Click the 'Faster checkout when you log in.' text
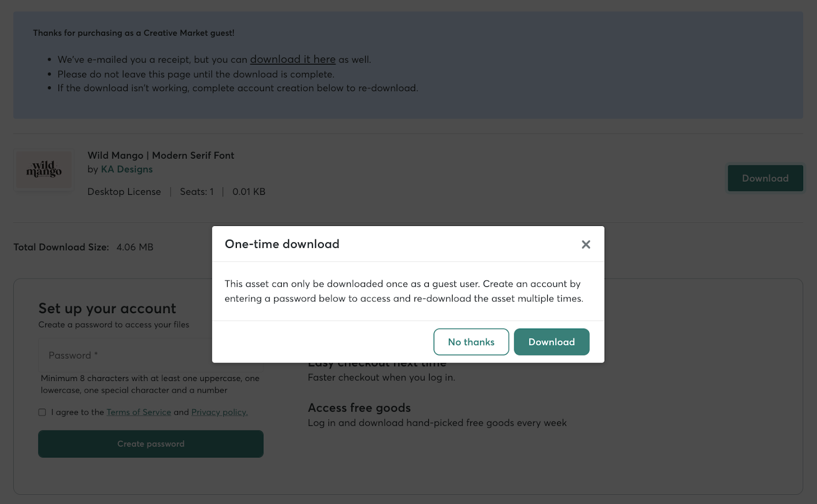 (381, 377)
